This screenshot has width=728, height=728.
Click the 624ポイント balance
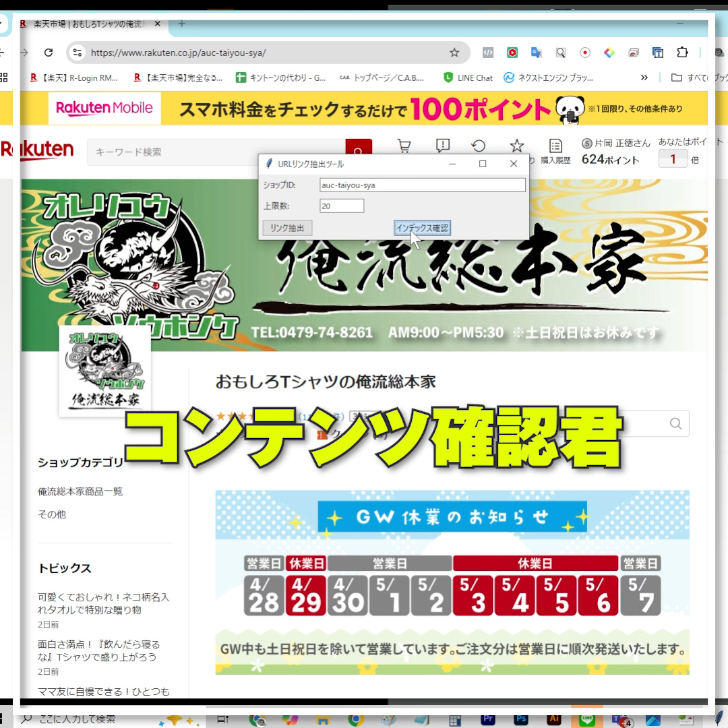click(x=611, y=160)
